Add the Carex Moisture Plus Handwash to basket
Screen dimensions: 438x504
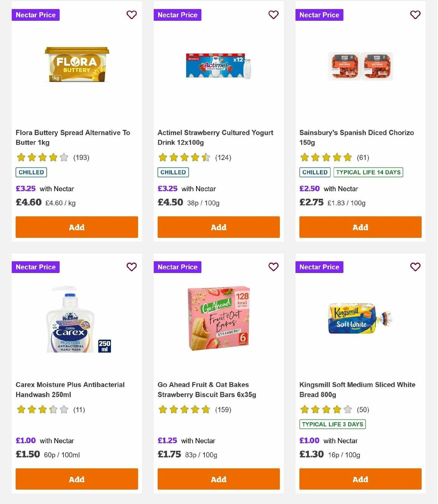[x=77, y=479]
